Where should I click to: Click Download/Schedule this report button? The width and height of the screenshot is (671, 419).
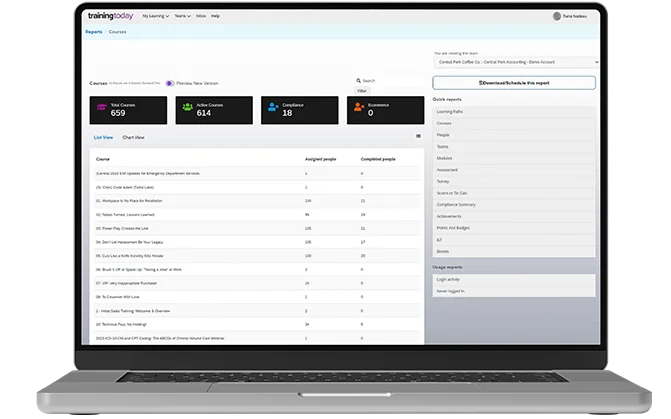point(513,83)
